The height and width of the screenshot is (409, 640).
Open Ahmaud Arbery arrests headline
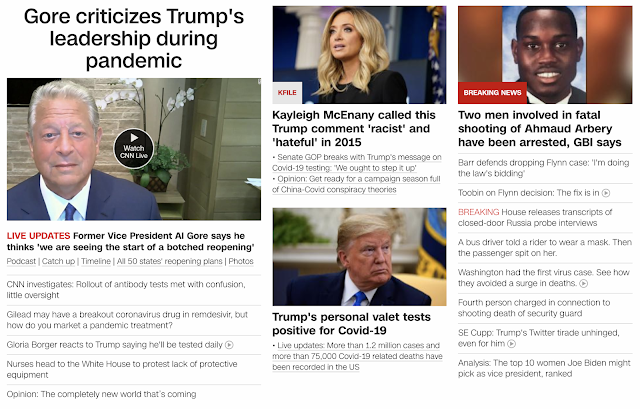click(x=540, y=129)
